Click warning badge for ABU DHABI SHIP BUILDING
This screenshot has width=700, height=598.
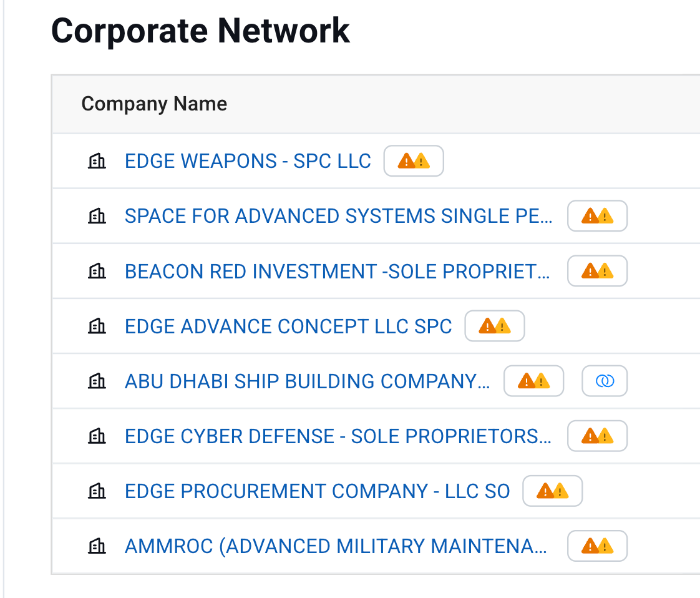click(x=533, y=381)
